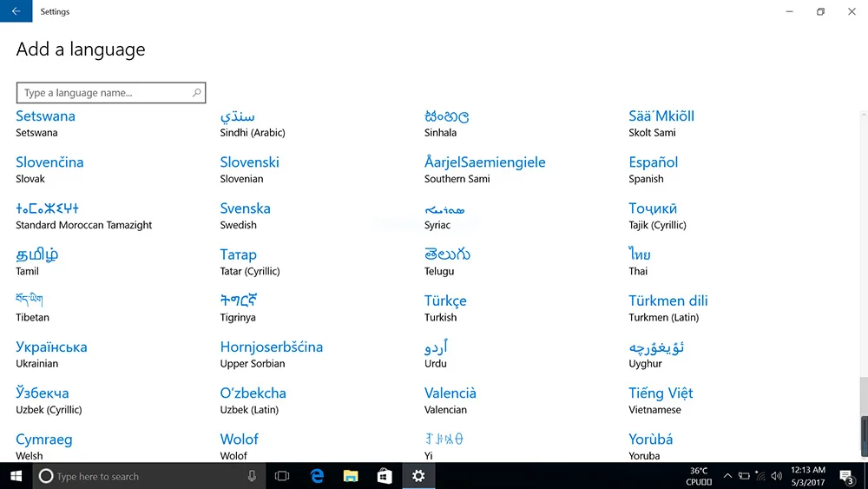The height and width of the screenshot is (489, 868).
Task: Click the volume speaker tray icon
Action: [x=777, y=476]
